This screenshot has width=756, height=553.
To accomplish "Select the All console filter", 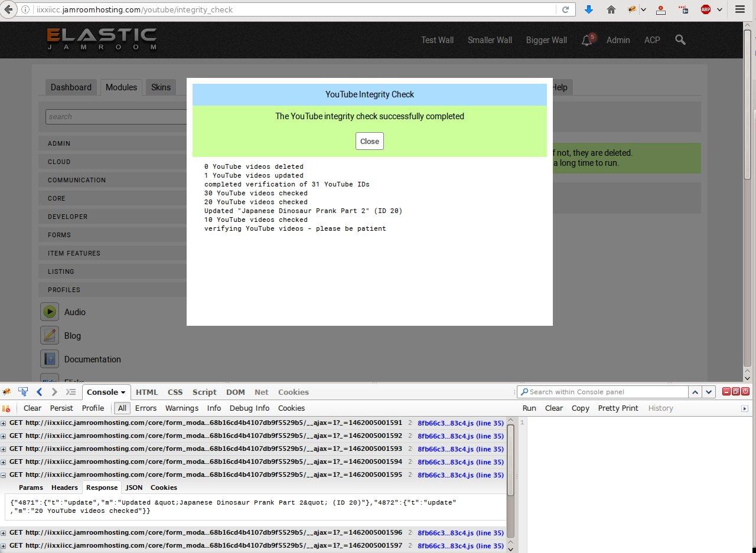I will click(122, 408).
